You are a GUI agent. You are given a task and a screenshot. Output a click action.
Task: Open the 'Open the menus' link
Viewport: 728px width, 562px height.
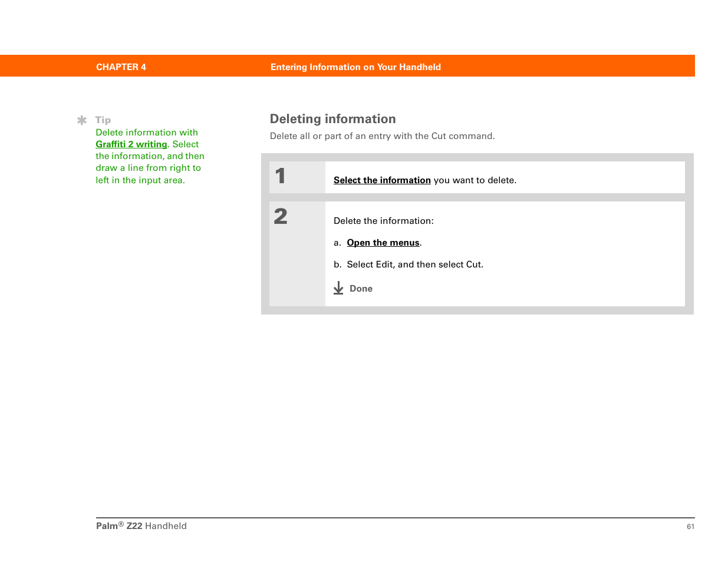pos(383,243)
